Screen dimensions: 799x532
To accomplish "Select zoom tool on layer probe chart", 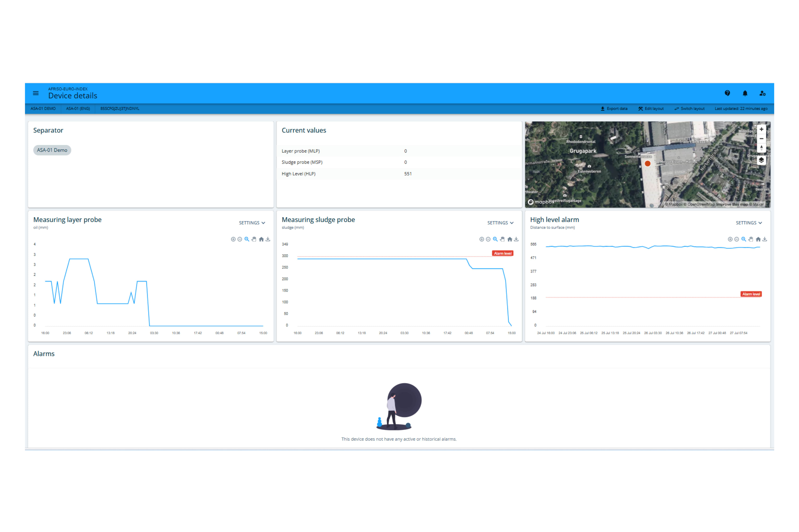I will (x=247, y=239).
